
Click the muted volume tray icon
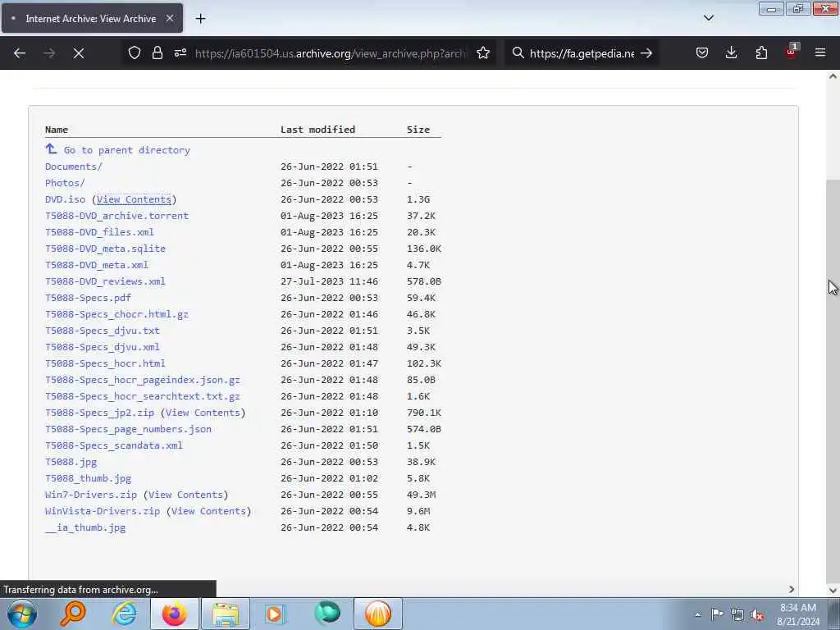click(x=757, y=614)
